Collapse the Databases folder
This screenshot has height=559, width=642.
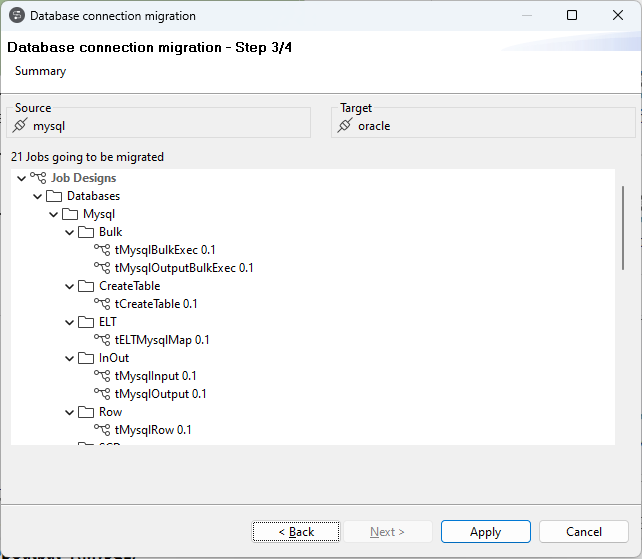coord(38,196)
